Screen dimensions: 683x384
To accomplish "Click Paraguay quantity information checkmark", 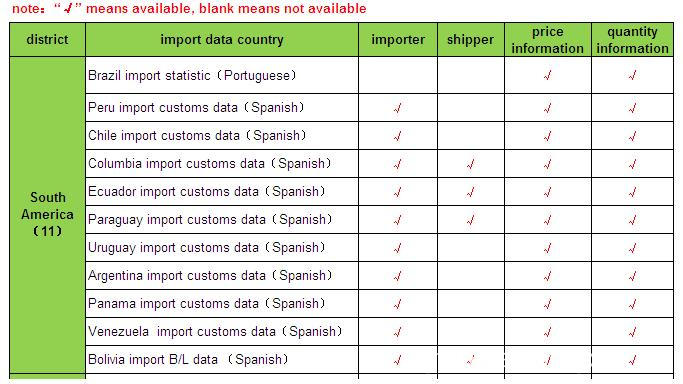I will pos(632,220).
